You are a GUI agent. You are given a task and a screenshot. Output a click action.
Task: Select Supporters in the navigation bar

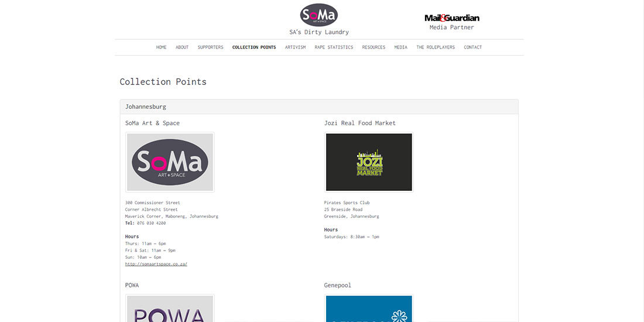coord(210,47)
